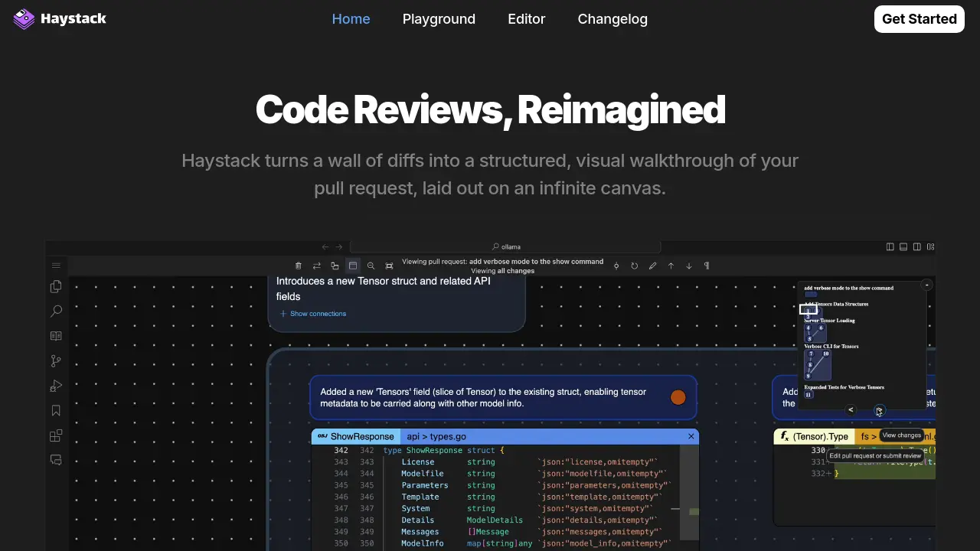Click line number 345 in gutter
980x551 pixels.
tap(341, 485)
